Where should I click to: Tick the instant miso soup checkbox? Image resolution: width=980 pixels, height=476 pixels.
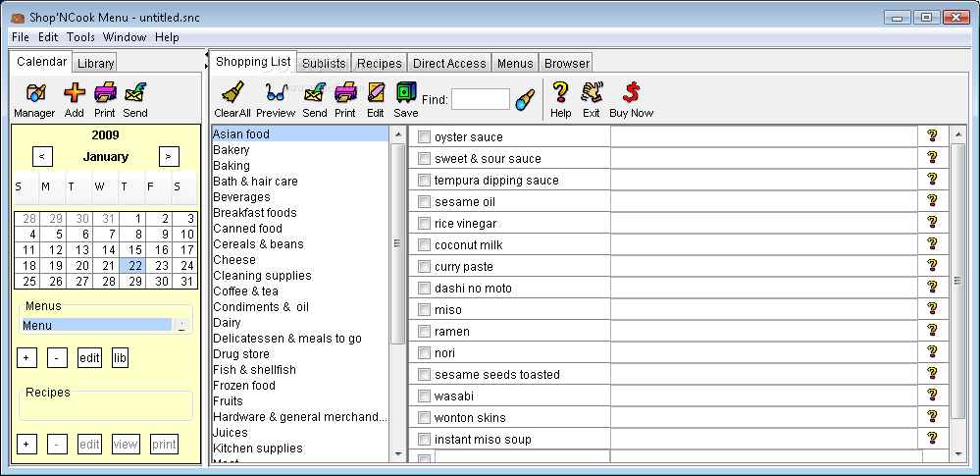point(425,439)
